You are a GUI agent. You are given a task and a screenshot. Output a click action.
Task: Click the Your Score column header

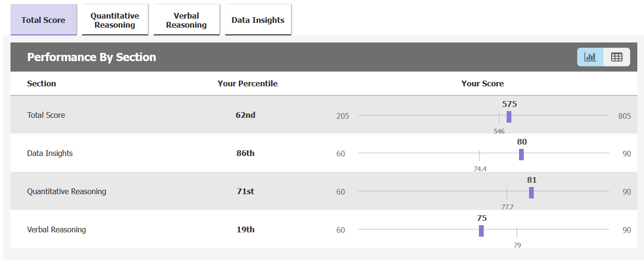click(482, 83)
